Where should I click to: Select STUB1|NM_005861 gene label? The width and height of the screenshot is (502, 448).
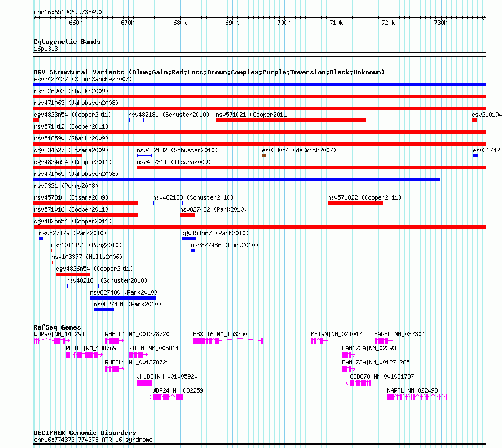point(153,348)
